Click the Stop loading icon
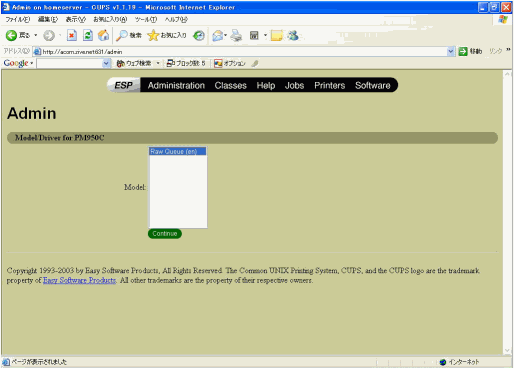 click(x=72, y=35)
